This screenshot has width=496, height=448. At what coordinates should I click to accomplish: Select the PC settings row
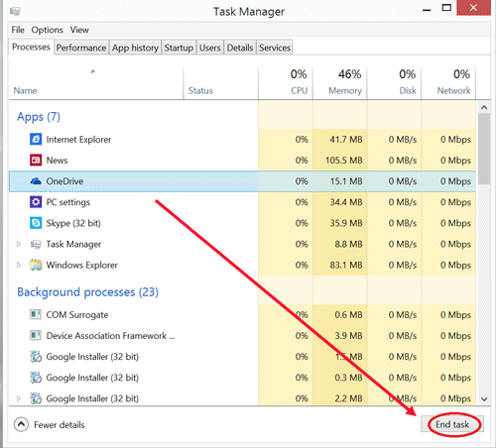242,202
